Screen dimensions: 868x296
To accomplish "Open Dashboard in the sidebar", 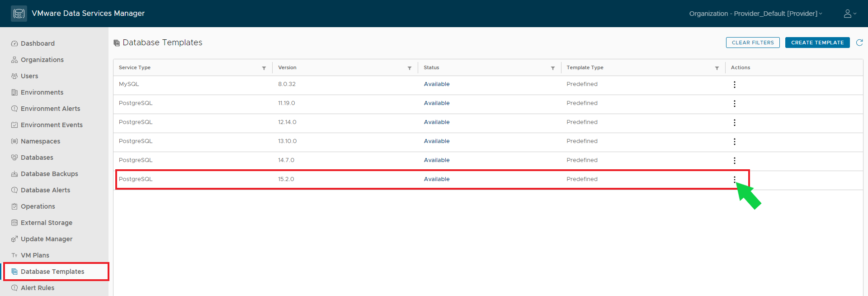I will tap(38, 43).
